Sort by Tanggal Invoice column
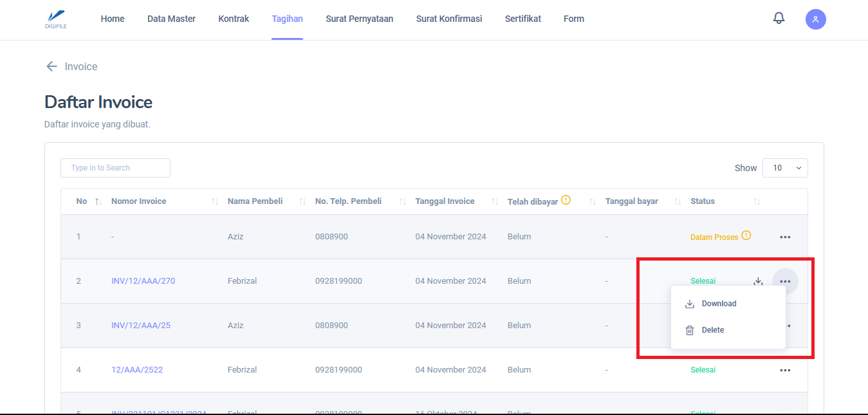868x415 pixels. (495, 201)
